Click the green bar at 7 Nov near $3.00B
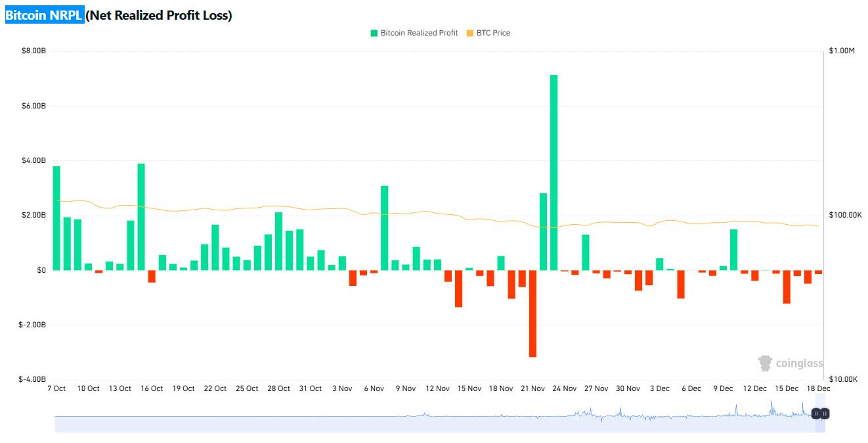Viewport: 868px width, 443px height. [x=384, y=227]
